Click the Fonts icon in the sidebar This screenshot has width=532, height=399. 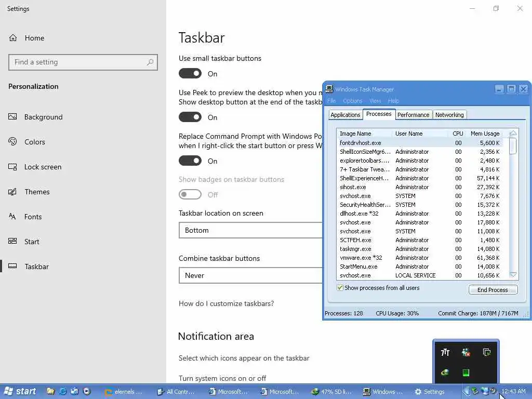coord(12,217)
